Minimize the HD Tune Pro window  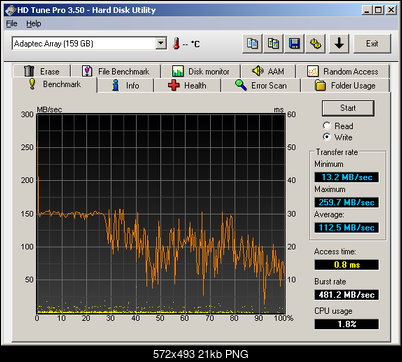point(367,10)
